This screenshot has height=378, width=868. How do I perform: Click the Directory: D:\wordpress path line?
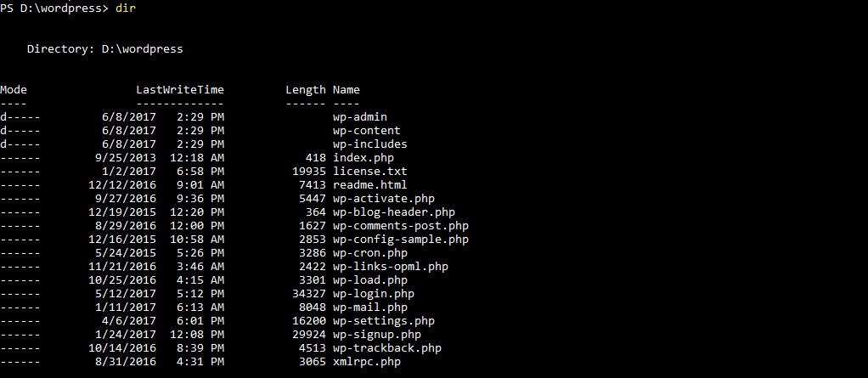[x=105, y=48]
